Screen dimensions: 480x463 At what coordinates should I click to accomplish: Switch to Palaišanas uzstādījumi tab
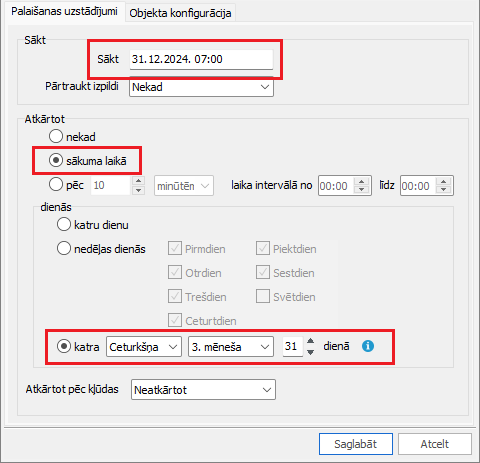(64, 11)
